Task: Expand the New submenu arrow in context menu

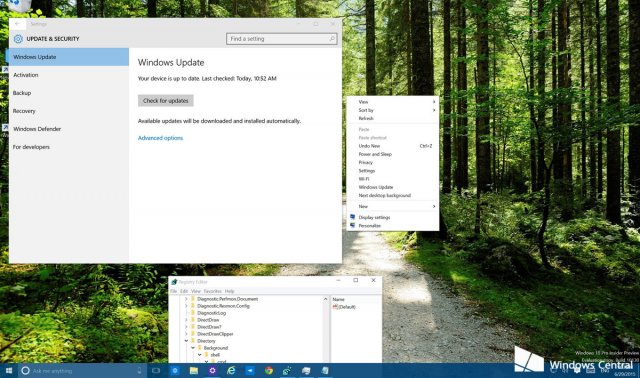Action: pos(434,207)
